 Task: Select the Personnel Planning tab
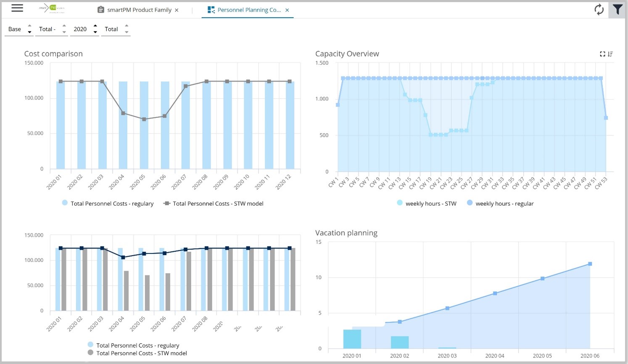(x=249, y=10)
